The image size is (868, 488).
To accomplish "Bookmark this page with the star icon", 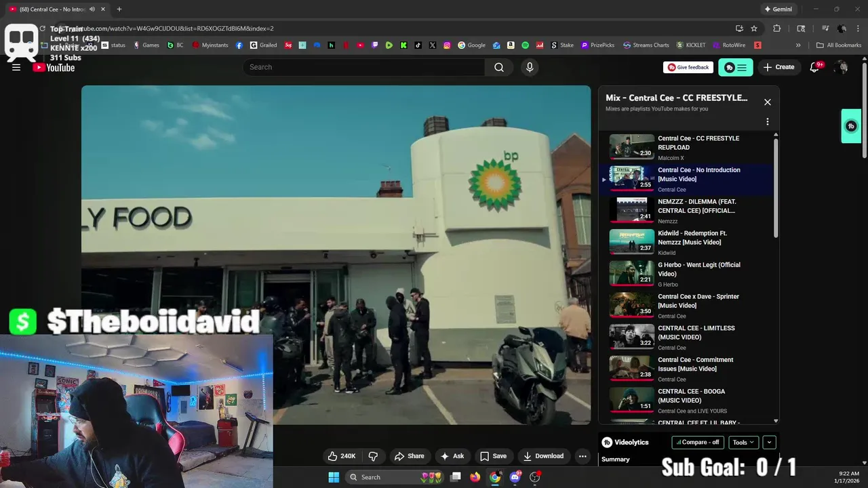I will coord(754,28).
